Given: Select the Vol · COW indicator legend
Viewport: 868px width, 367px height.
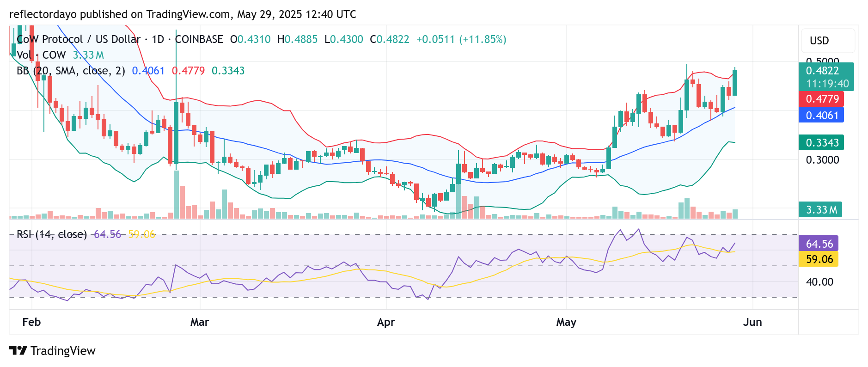Looking at the screenshot, I should pos(41,55).
